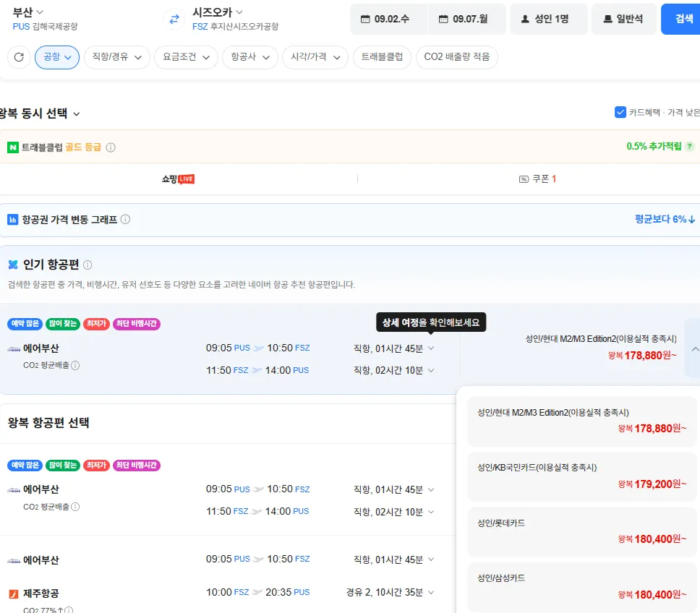The width and height of the screenshot is (700, 613).
Task: Click the 제주항공 airline logo icon
Action: [14, 593]
